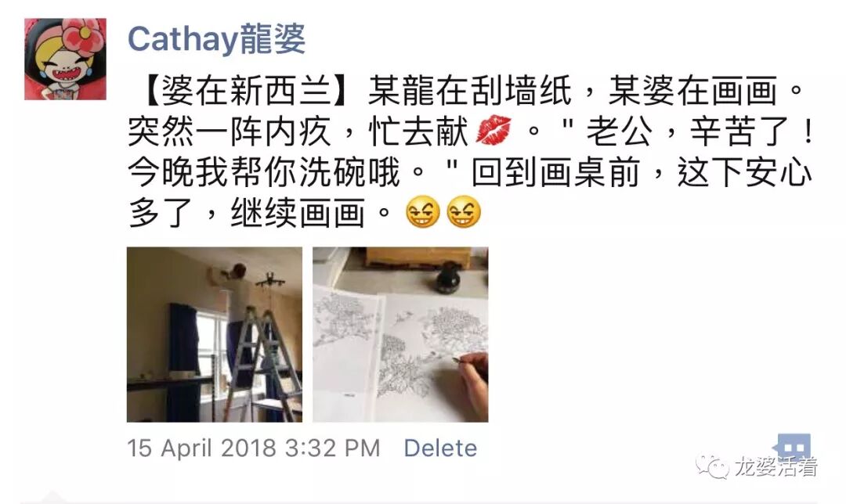Image resolution: width=846 pixels, height=504 pixels.
Task: Click the 龙婆活着 watermark text
Action: coord(776,466)
